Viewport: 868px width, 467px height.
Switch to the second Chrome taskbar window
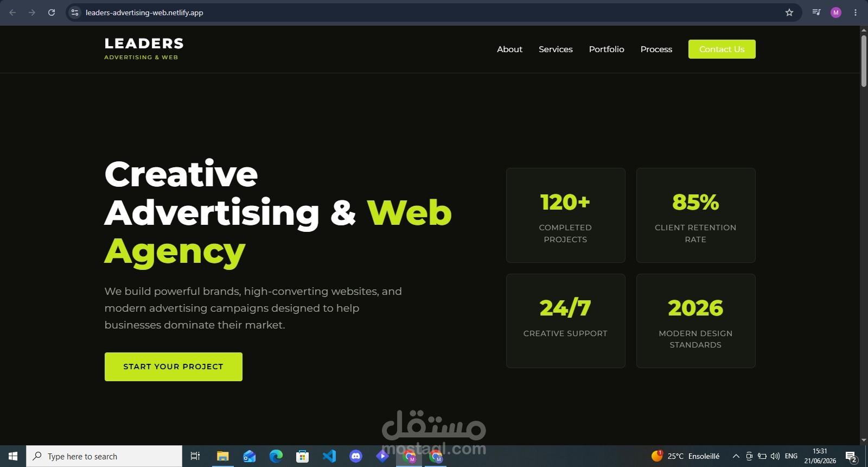[436, 456]
